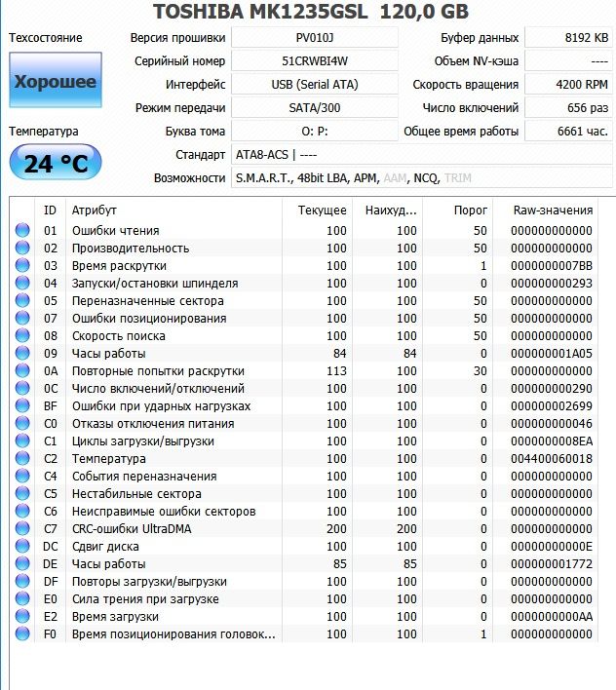The width and height of the screenshot is (616, 690).
Task: Click the total hours field 6661 час.
Action: click(x=568, y=131)
